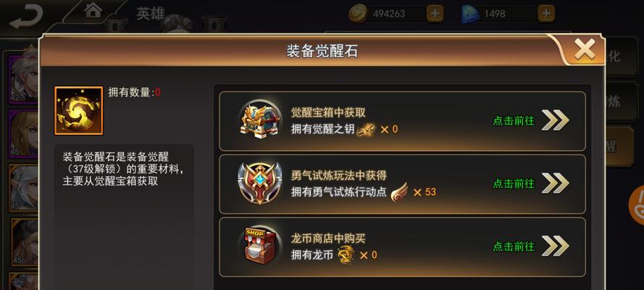The image size is (644, 290).
Task: Open dragon coin shop row double chevron
Action: coord(556,246)
